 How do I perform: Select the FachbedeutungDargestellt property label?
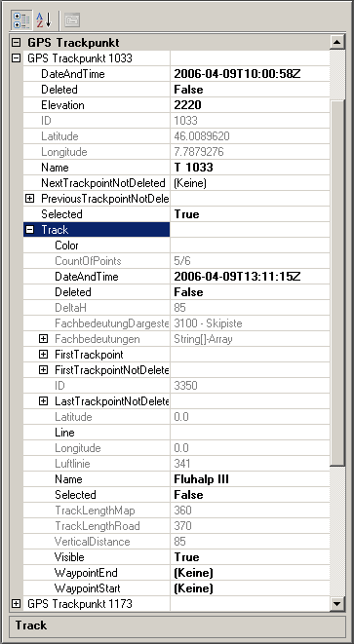(112, 323)
